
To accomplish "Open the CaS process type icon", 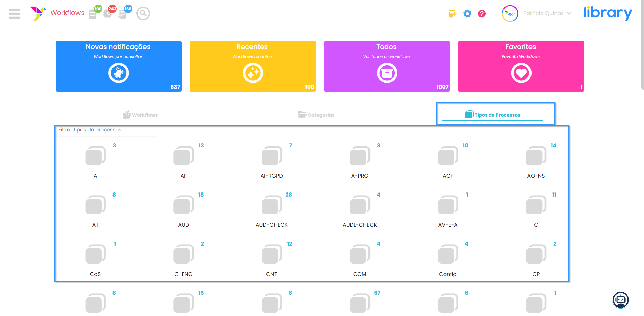I will [96, 254].
